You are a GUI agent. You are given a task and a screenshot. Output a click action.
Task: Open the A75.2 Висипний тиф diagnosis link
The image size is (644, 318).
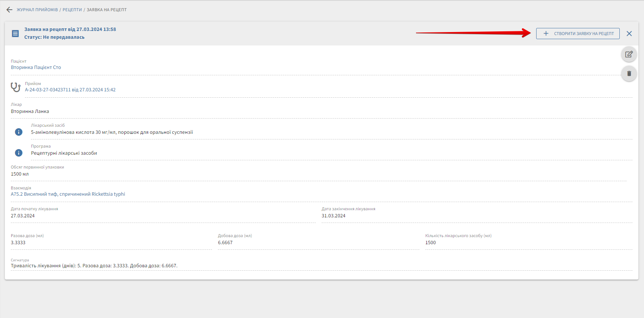pyautogui.click(x=68, y=194)
